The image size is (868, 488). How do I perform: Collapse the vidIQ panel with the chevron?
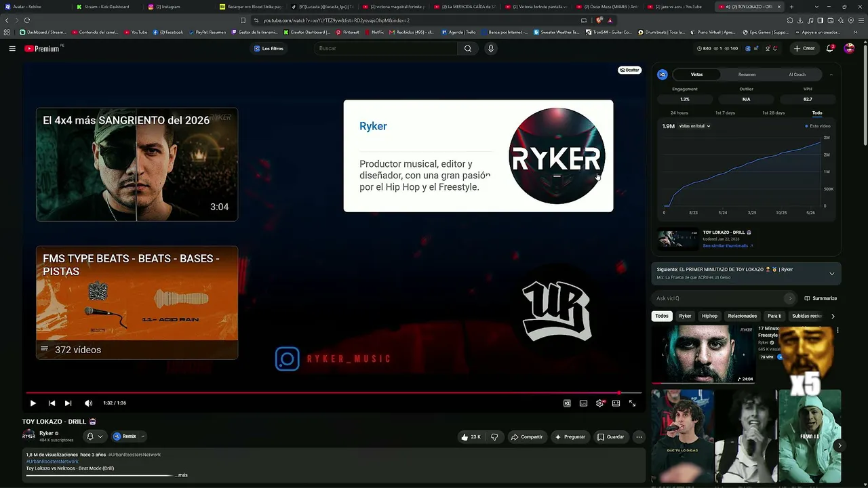point(831,75)
